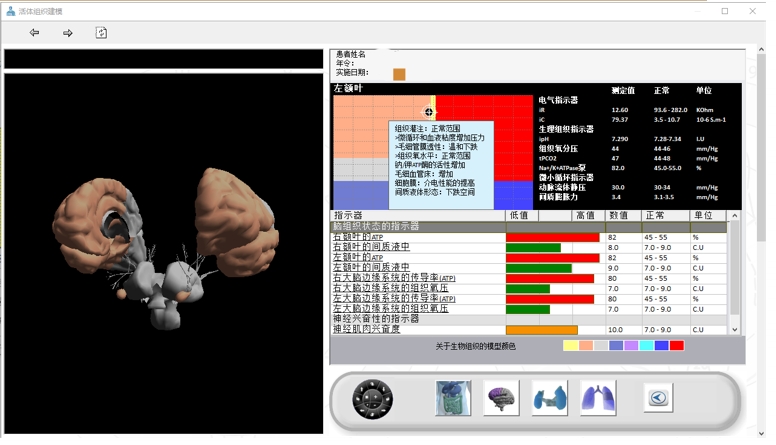776x445 pixels.
Task: Click the 数值 column header
Action: pos(623,215)
